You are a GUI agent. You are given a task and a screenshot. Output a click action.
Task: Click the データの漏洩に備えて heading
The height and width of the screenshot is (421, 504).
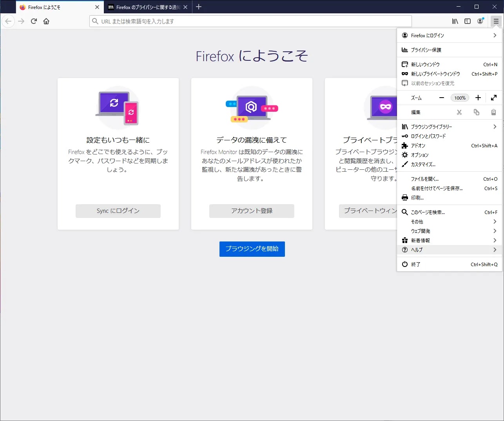[252, 140]
